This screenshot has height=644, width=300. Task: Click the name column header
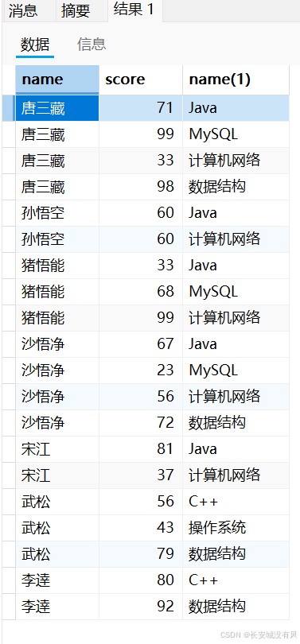[57, 80]
